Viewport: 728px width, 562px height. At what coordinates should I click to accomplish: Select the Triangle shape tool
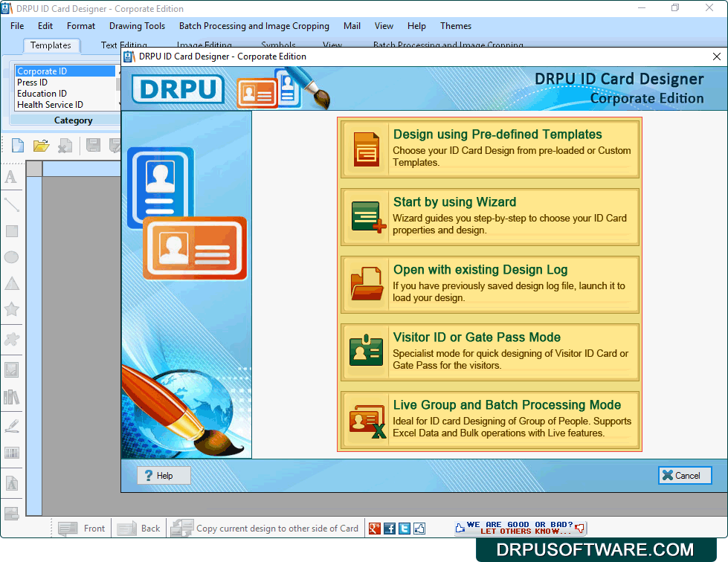[12, 283]
